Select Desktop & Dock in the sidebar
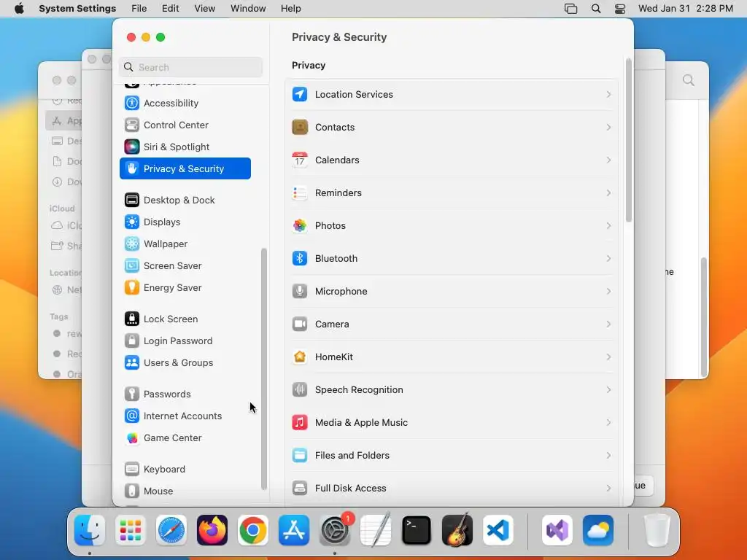This screenshot has width=747, height=560. click(185, 200)
